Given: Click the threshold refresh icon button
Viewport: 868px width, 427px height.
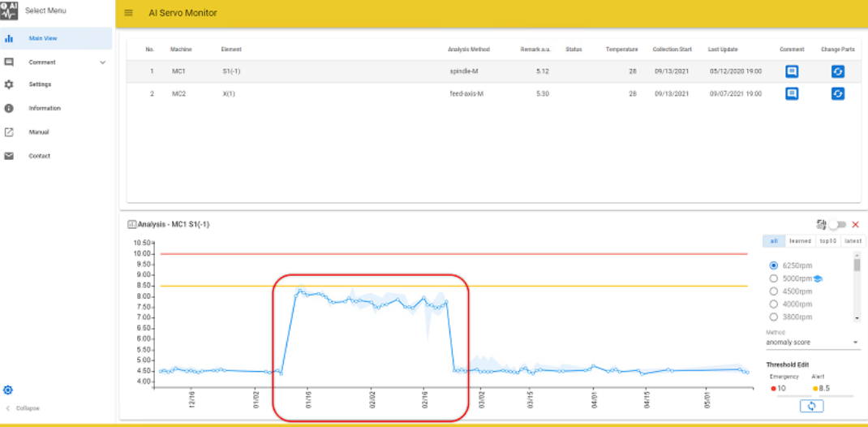Looking at the screenshot, I should click(811, 406).
